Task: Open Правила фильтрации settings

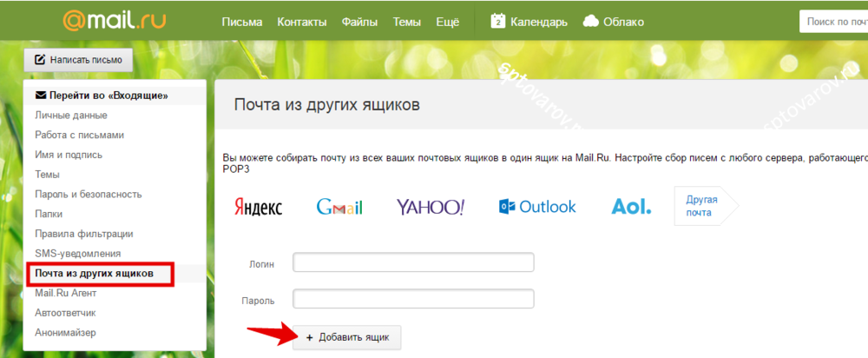Action: tap(83, 234)
